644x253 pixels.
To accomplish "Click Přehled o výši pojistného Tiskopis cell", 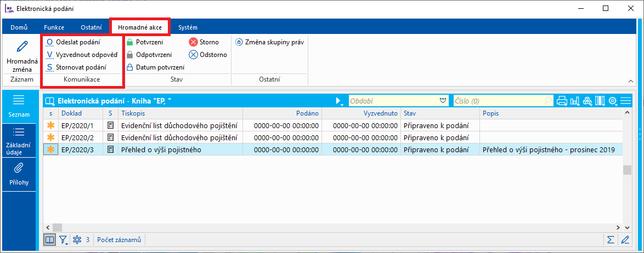I will [x=180, y=150].
